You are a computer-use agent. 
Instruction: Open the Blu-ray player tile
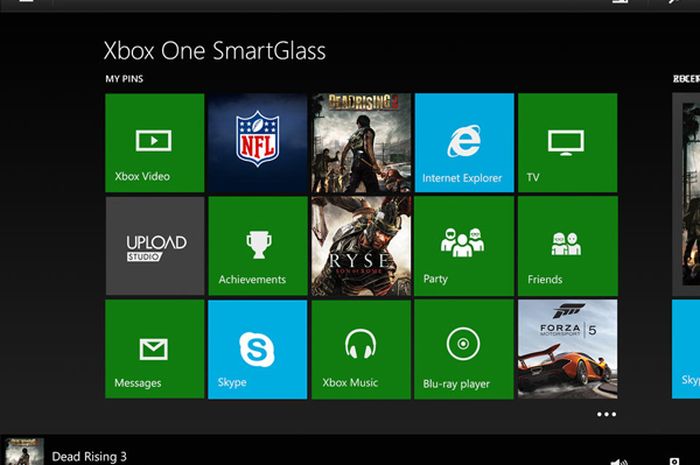(x=464, y=349)
